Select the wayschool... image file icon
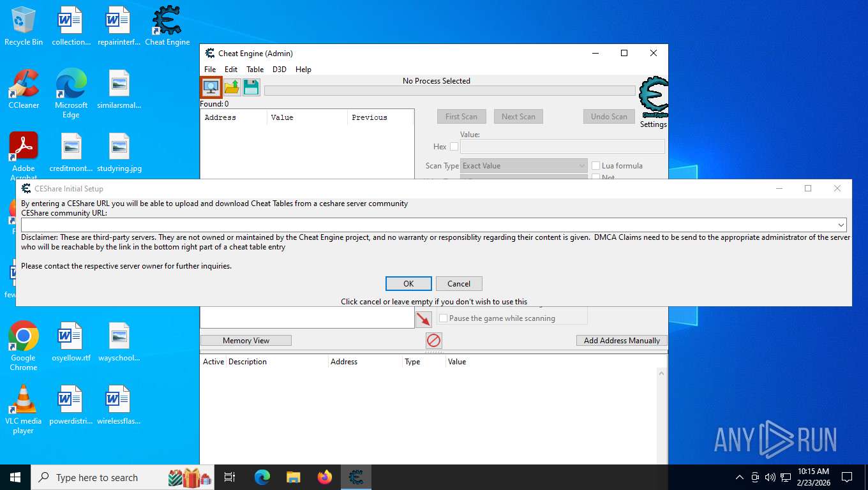This screenshot has height=490, width=868. tap(119, 342)
